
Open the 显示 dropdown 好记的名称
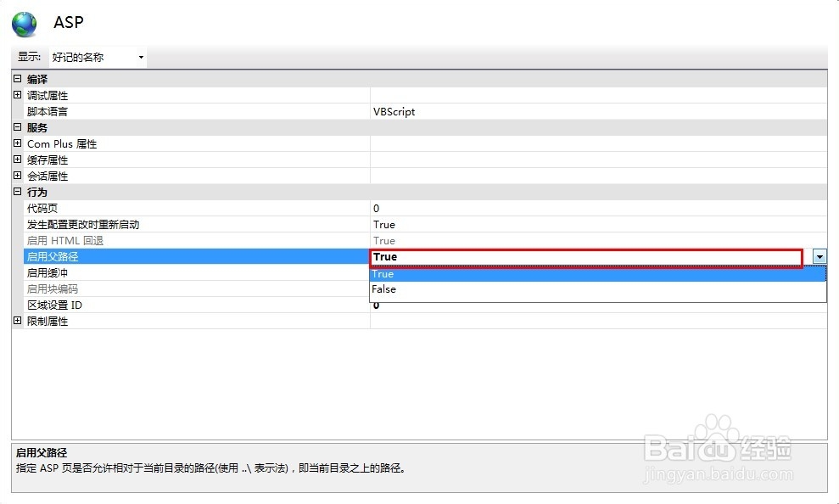(x=98, y=57)
